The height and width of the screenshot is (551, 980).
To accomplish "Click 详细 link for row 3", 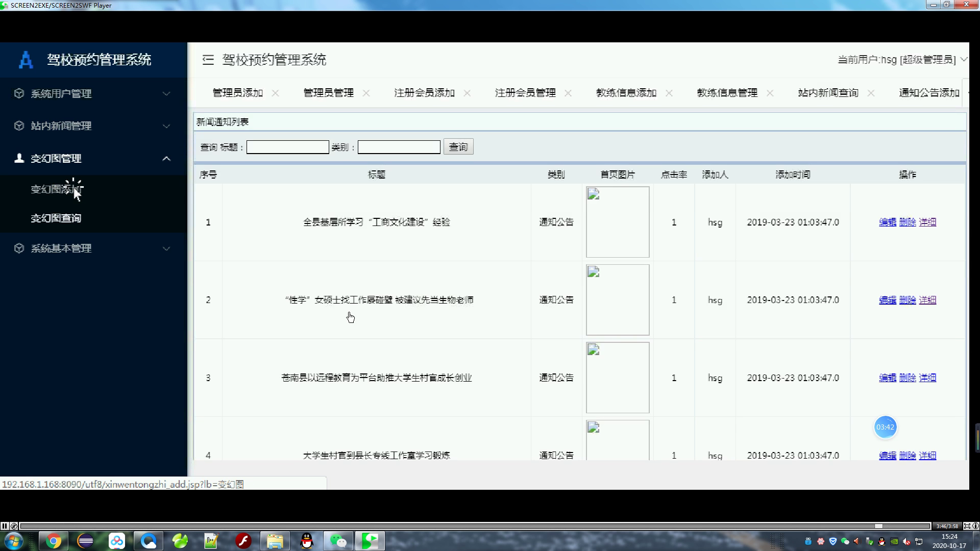I will coord(927,378).
